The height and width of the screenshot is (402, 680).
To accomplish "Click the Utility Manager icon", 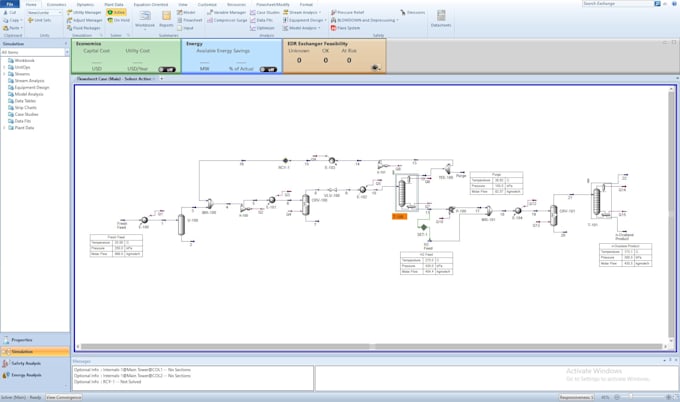I will tap(86, 12).
